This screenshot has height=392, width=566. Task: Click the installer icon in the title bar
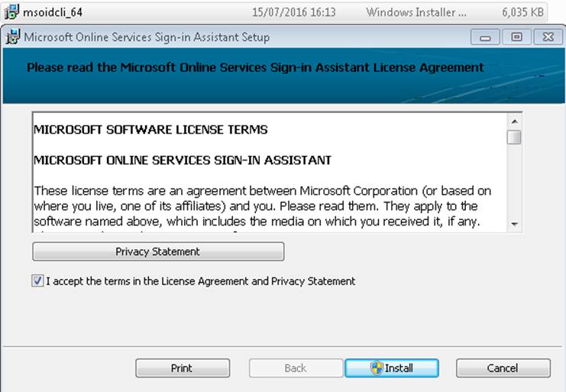[x=13, y=37]
